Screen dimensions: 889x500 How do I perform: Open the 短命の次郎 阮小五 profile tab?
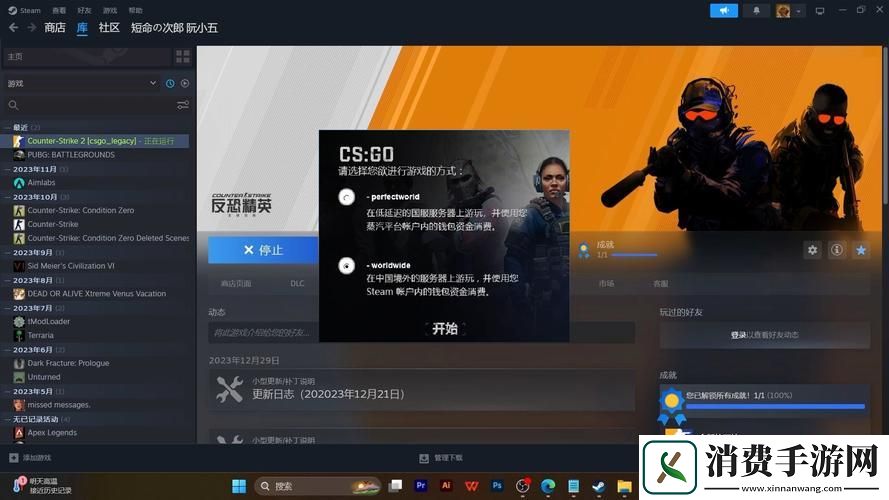click(175, 27)
